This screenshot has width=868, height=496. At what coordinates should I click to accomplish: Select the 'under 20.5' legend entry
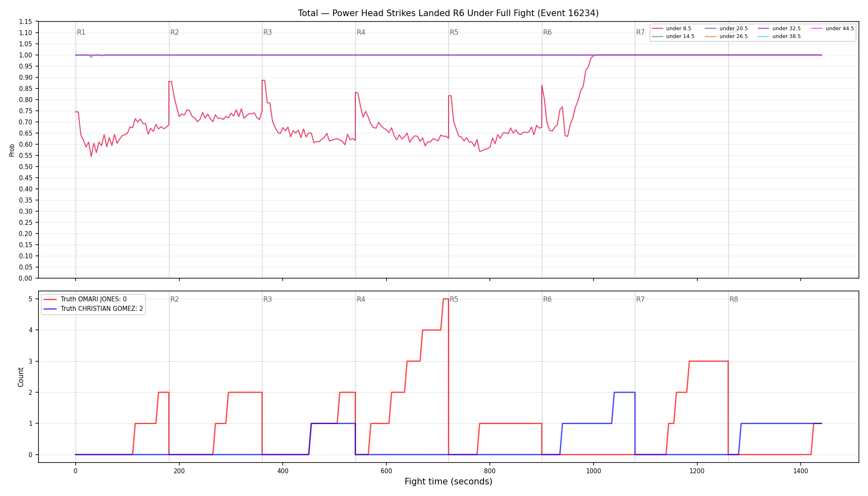point(726,29)
